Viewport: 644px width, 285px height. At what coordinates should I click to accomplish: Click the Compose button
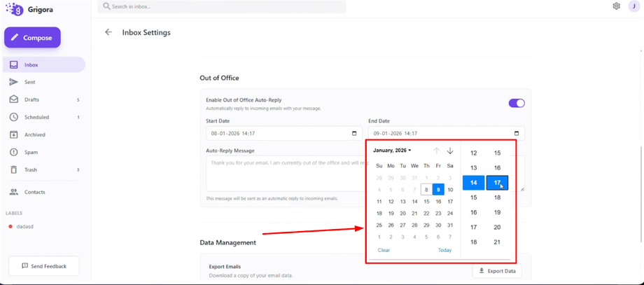coord(32,37)
